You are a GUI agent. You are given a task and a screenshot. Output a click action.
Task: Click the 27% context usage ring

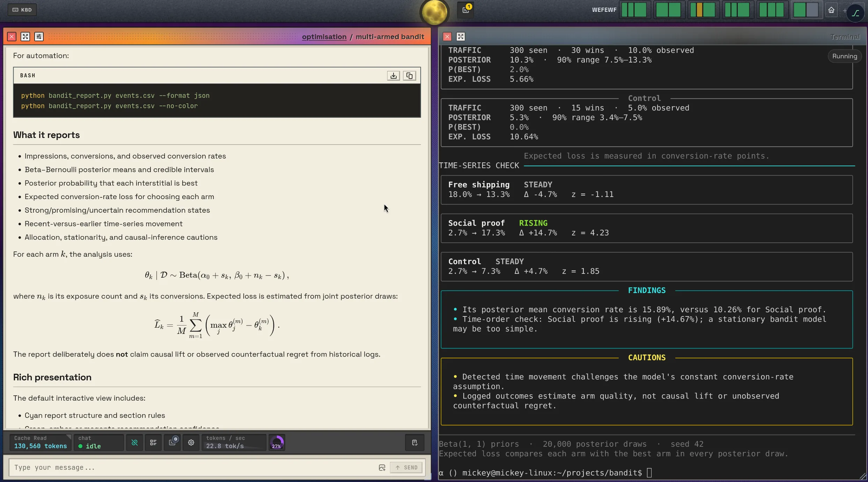(277, 443)
